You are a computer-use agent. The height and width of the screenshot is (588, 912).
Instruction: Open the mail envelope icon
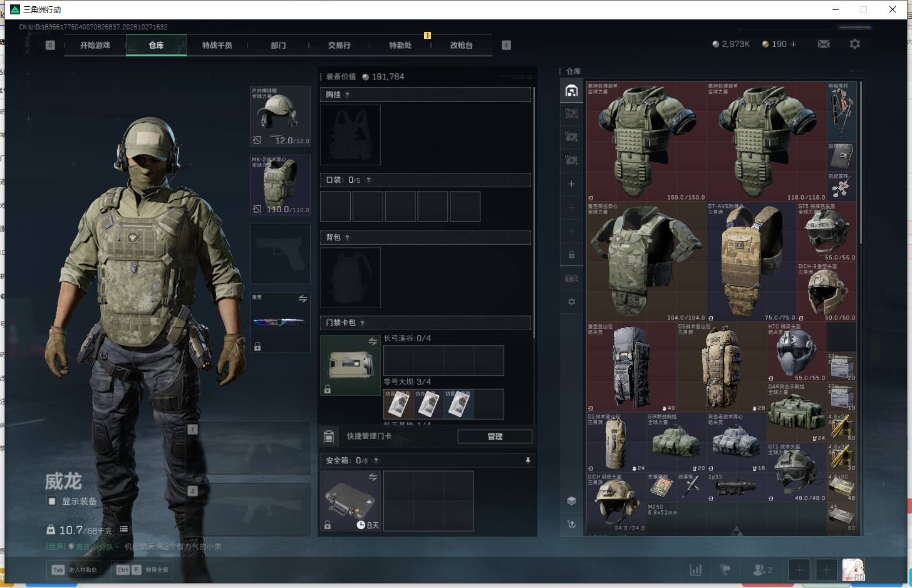point(824,44)
